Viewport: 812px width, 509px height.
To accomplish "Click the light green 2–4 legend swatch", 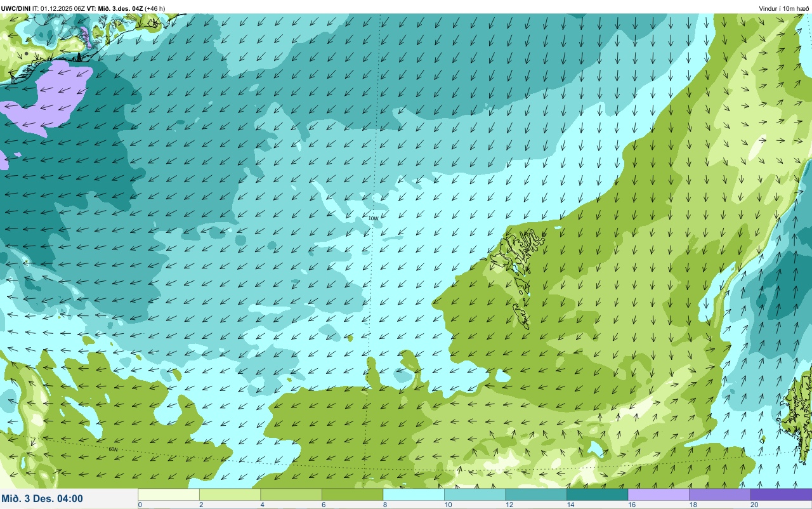I will coord(230,494).
